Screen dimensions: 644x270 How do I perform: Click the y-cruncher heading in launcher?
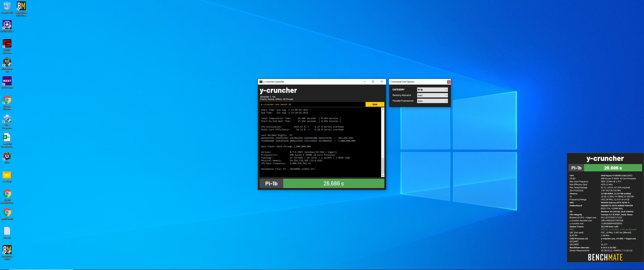click(278, 90)
